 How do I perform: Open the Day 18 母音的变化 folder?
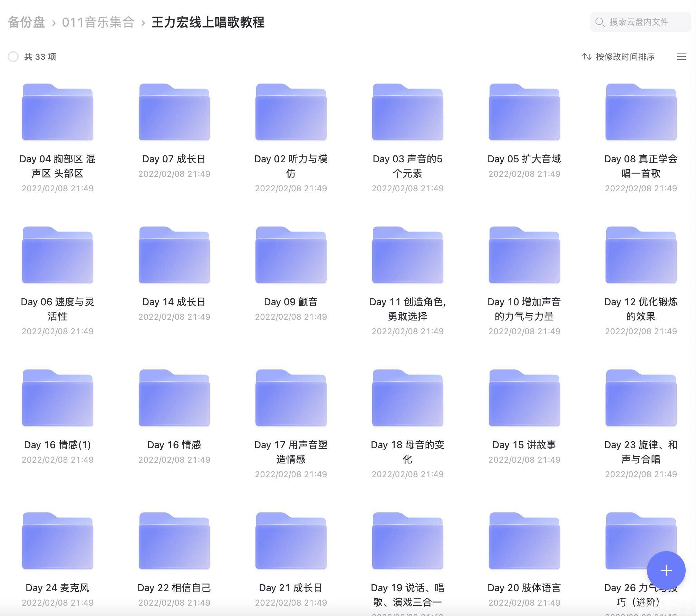407,398
